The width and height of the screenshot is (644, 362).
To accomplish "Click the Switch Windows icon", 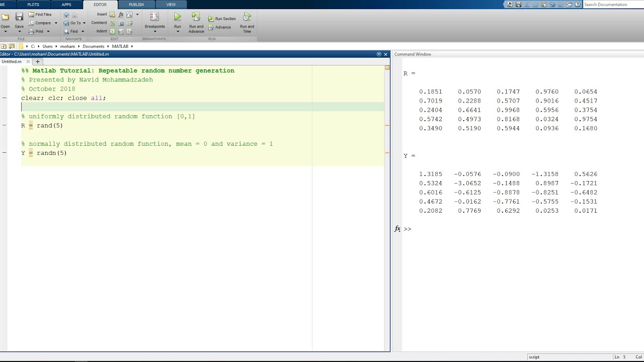I will point(569,5).
